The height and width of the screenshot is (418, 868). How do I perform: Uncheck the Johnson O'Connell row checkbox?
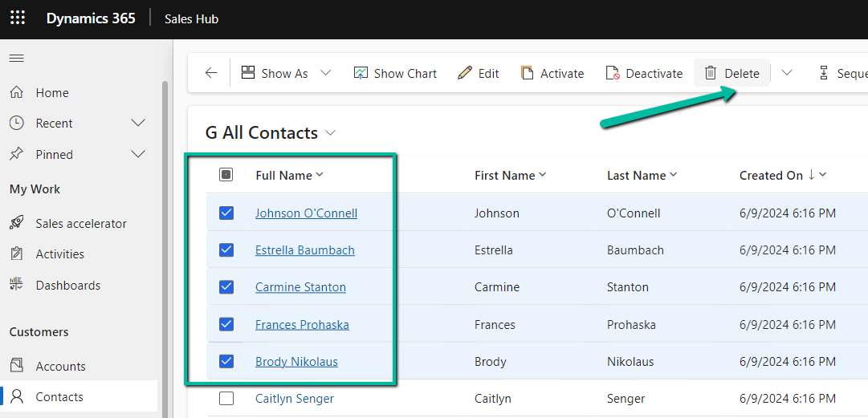click(x=226, y=213)
